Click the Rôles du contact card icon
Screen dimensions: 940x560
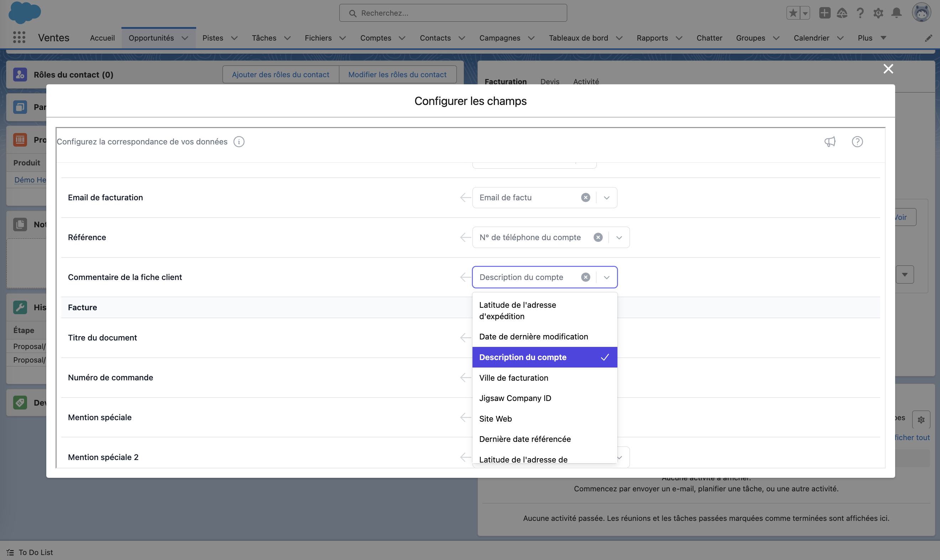pos(20,74)
